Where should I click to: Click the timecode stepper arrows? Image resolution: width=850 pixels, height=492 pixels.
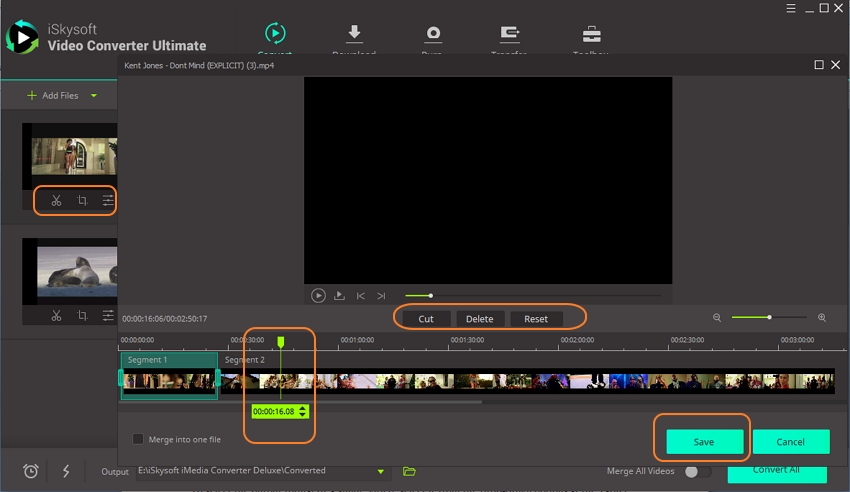click(303, 412)
